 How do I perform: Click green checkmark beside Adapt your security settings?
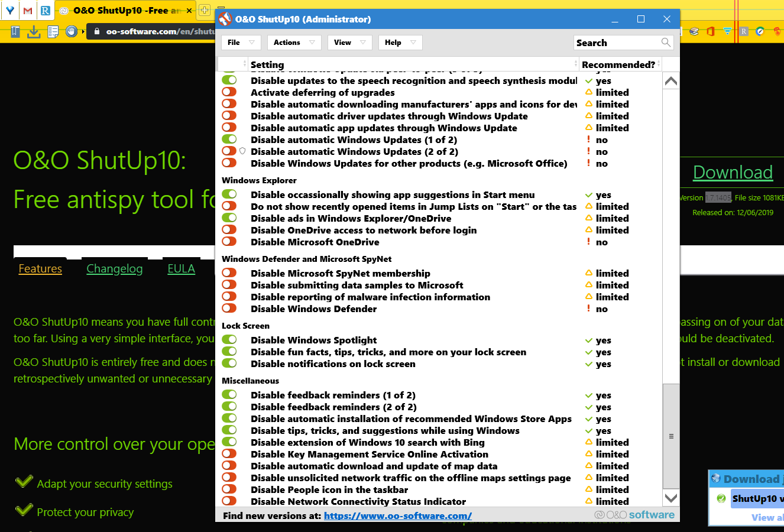24,482
